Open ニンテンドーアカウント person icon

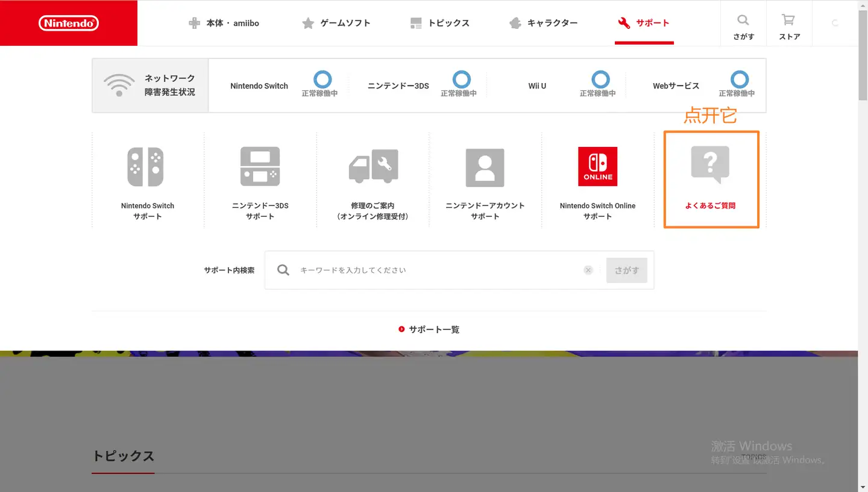pyautogui.click(x=485, y=167)
